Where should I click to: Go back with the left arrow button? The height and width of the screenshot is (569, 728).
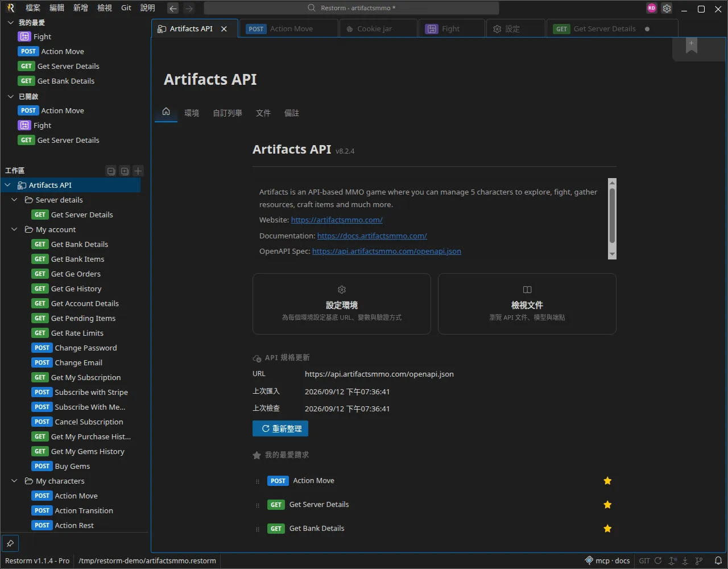click(173, 8)
